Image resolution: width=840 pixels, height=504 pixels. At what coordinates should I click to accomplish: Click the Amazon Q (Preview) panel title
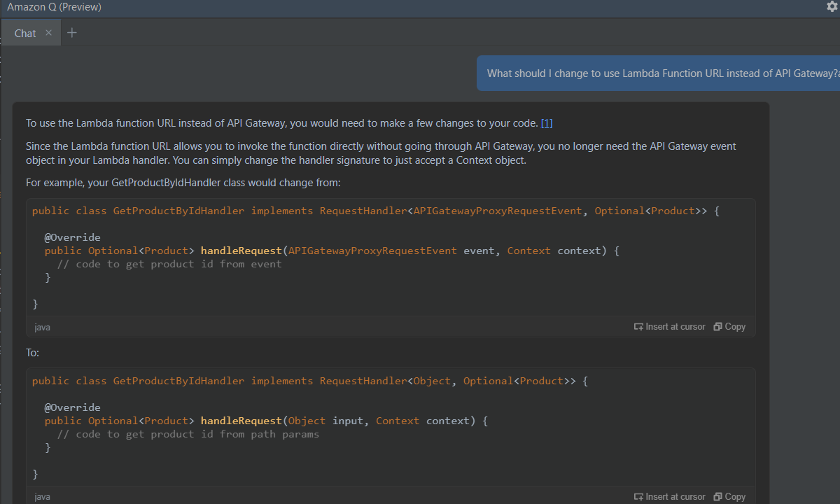pyautogui.click(x=54, y=7)
